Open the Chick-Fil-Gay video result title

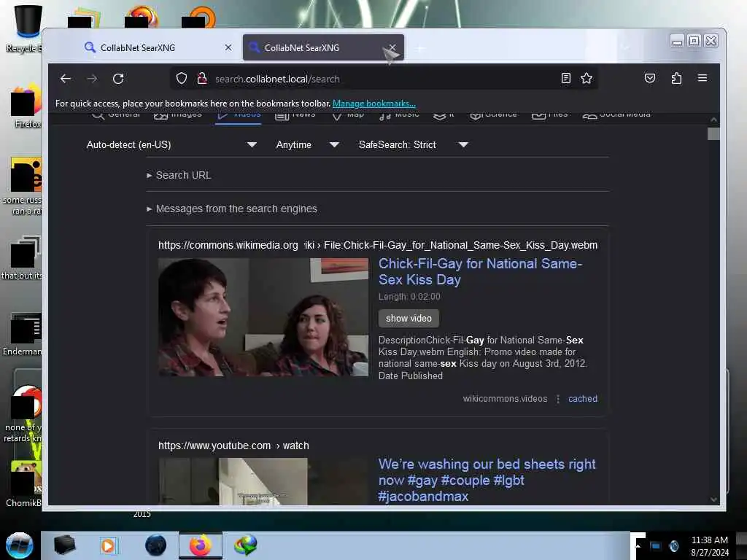[480, 271]
